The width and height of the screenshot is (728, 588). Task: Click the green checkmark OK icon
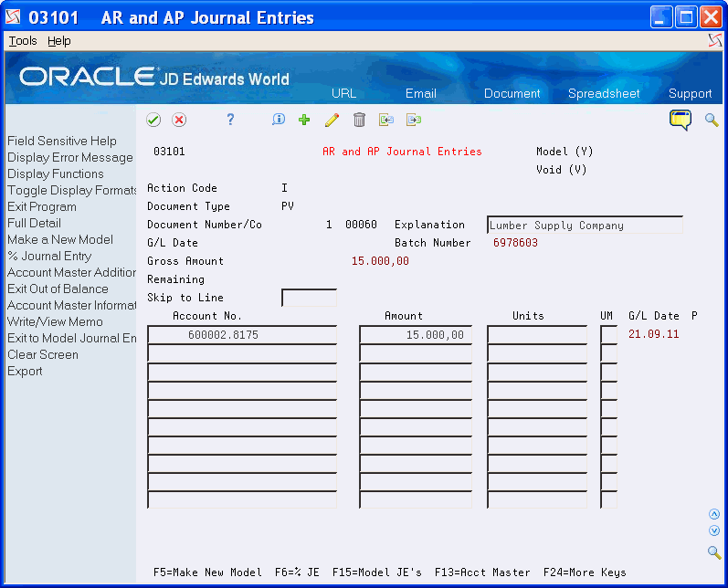point(153,120)
